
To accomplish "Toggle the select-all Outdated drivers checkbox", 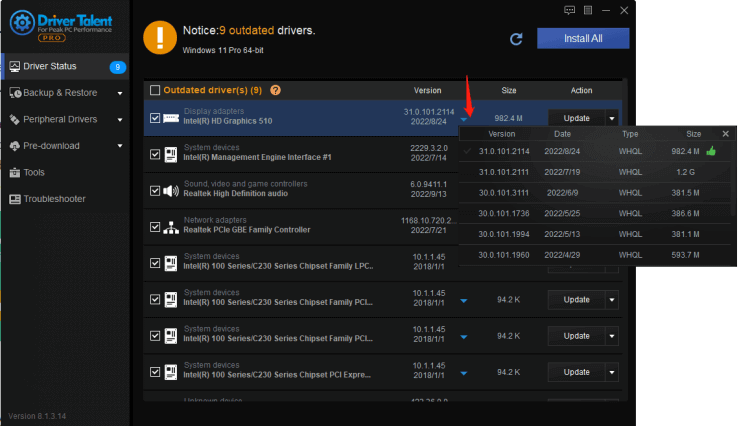I will coord(154,90).
